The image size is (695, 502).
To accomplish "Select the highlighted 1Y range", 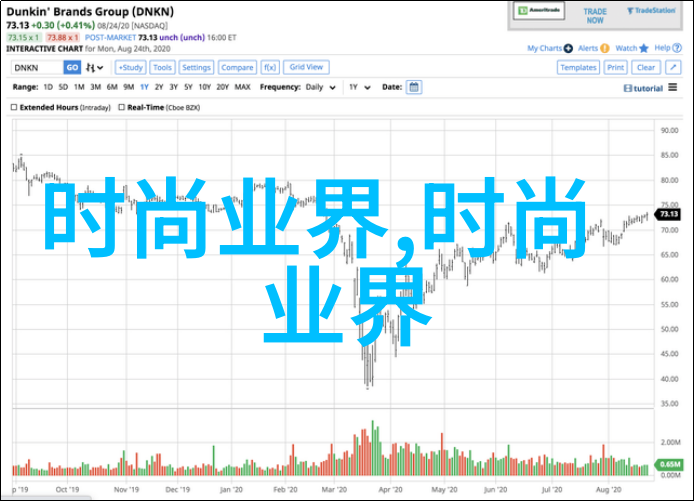I will point(144,87).
